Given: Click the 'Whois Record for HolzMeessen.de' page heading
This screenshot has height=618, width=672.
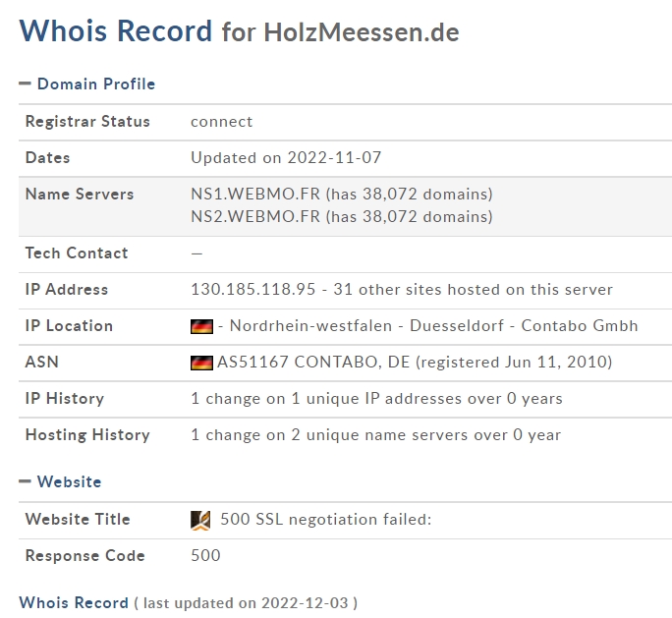Looking at the screenshot, I should [239, 31].
